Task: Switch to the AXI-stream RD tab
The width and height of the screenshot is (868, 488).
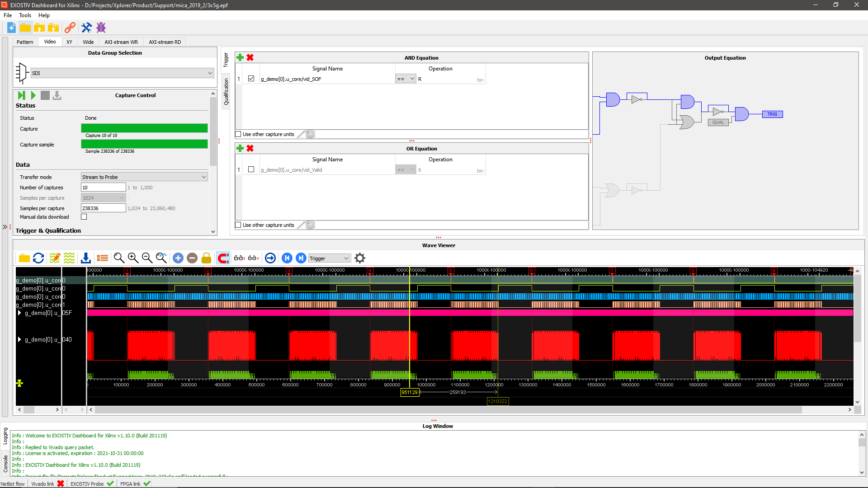Action: 165,42
